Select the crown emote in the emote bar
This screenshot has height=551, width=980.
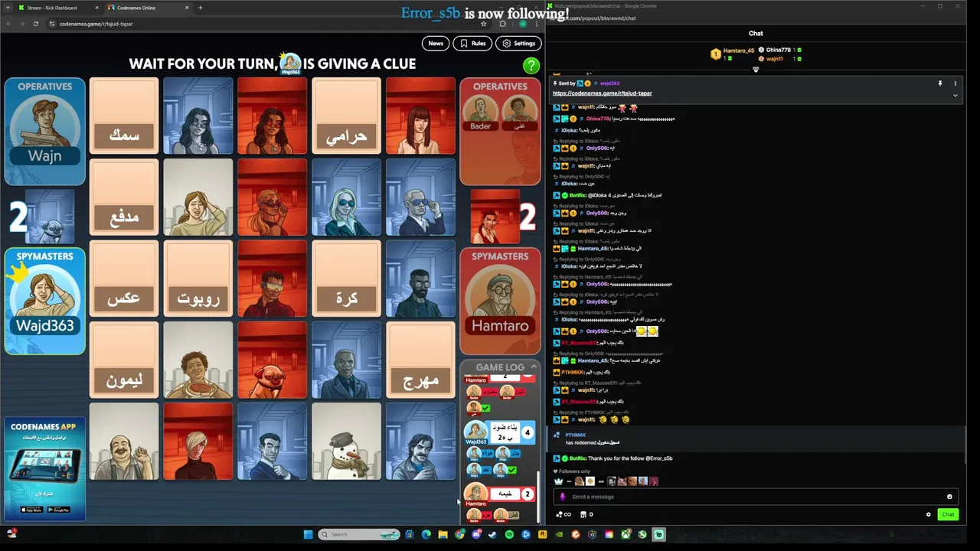(558, 481)
